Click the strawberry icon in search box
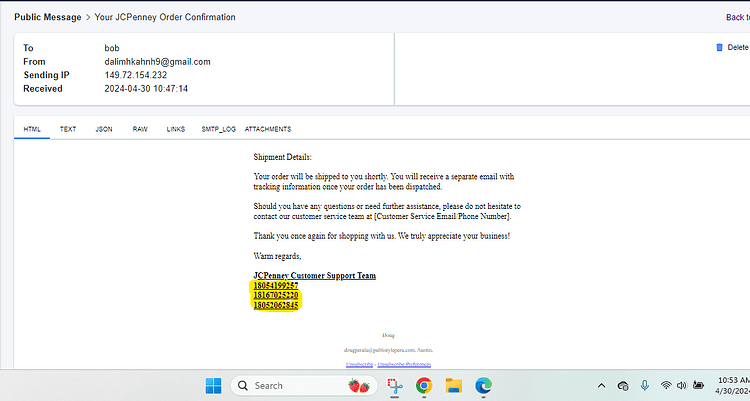The height and width of the screenshot is (401, 750). point(359,386)
